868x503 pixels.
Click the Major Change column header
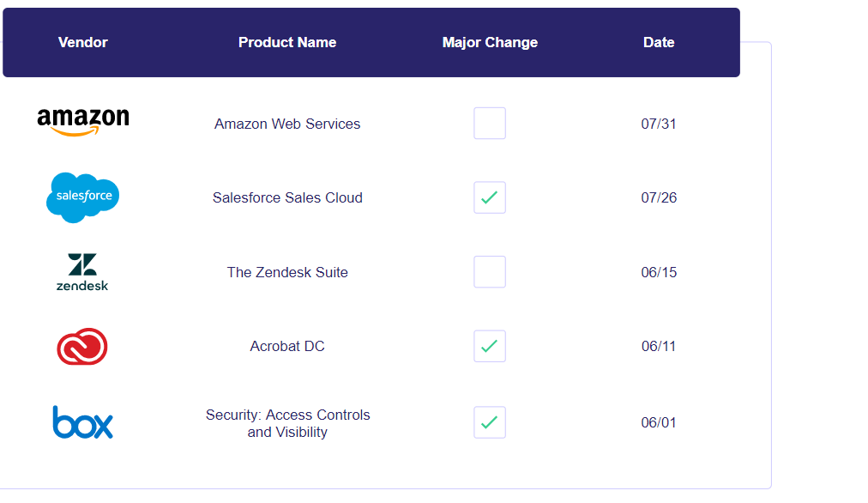(489, 41)
